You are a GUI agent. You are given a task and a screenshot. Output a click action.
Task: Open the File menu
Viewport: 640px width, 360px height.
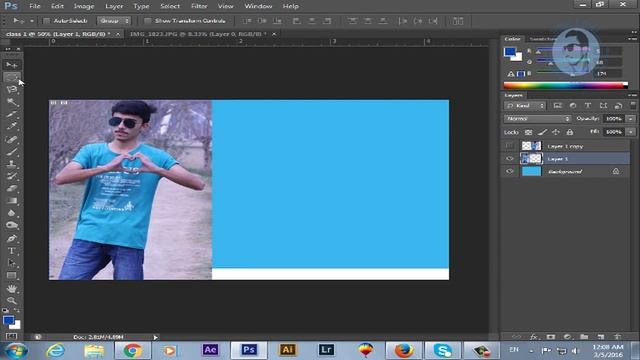[35, 6]
